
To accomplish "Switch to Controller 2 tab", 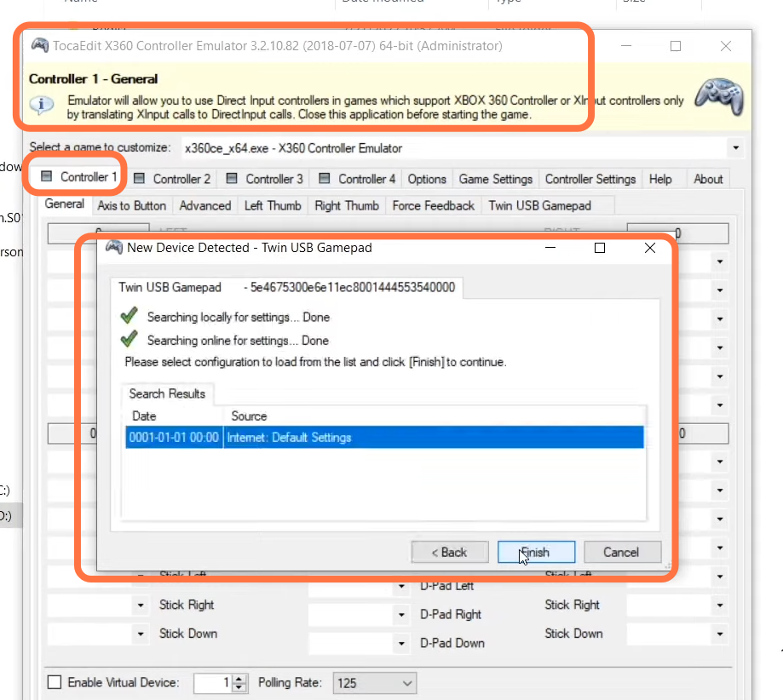I will pyautogui.click(x=173, y=179).
